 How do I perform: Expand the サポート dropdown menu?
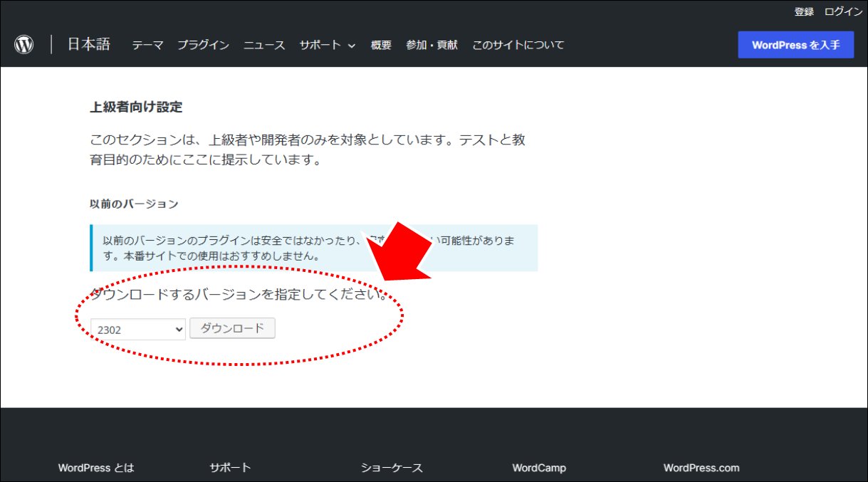coord(328,45)
